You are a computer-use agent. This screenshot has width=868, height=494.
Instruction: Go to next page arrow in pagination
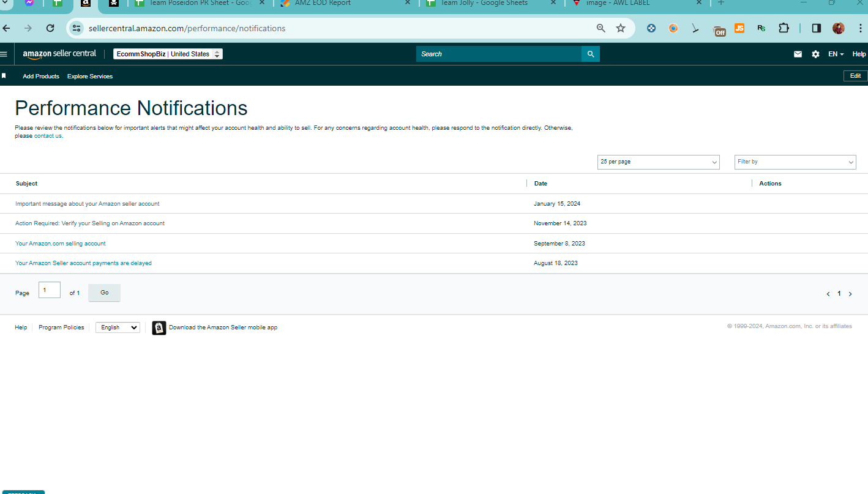coord(850,294)
